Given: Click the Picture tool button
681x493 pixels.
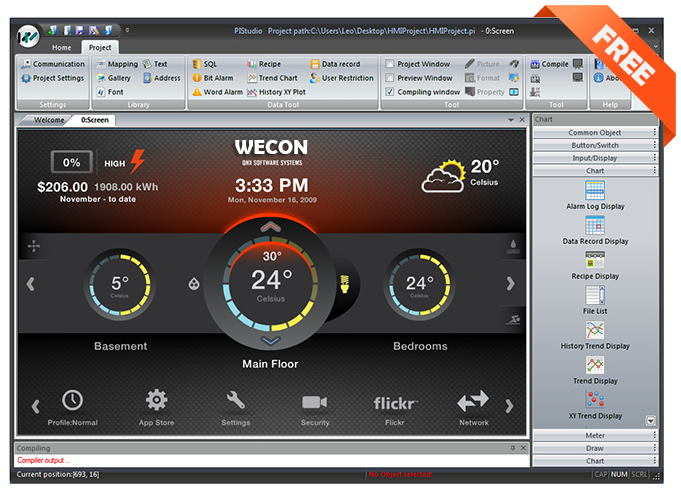Looking at the screenshot, I should (x=482, y=64).
